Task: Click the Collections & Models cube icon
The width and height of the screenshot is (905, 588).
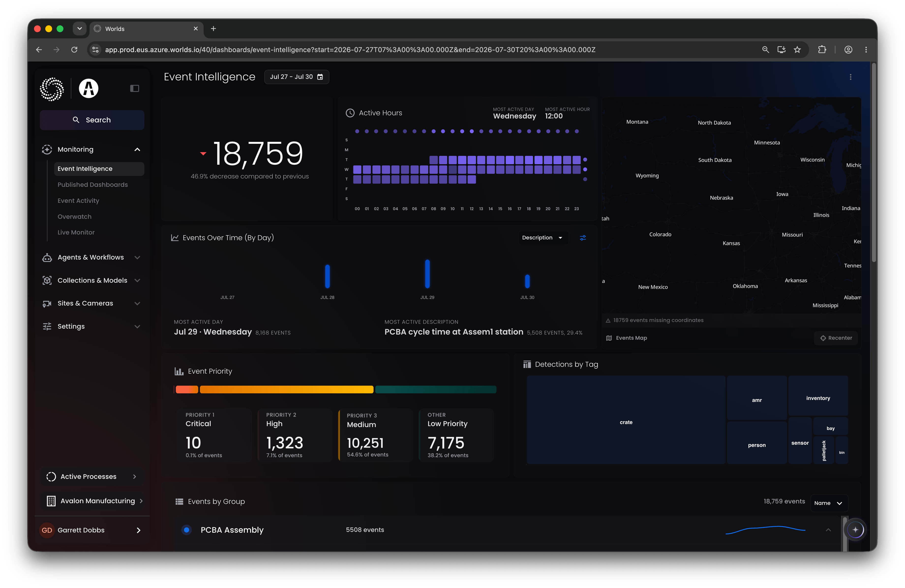Action: pos(47,280)
